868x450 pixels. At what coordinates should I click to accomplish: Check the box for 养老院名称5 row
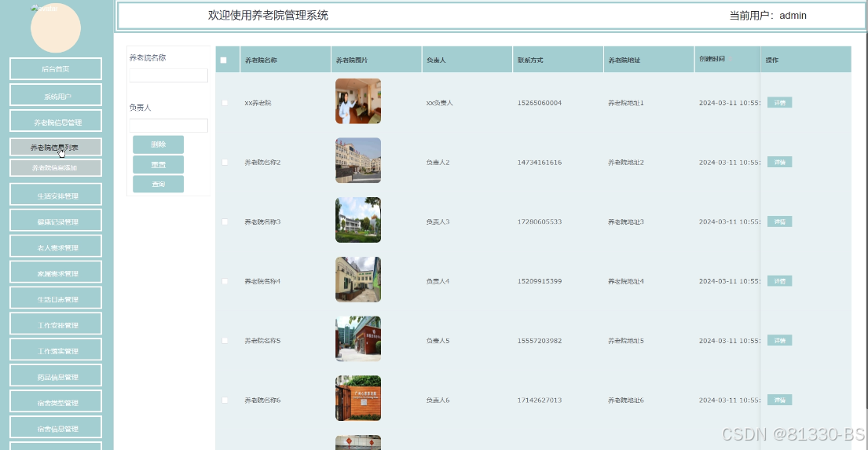pos(225,341)
